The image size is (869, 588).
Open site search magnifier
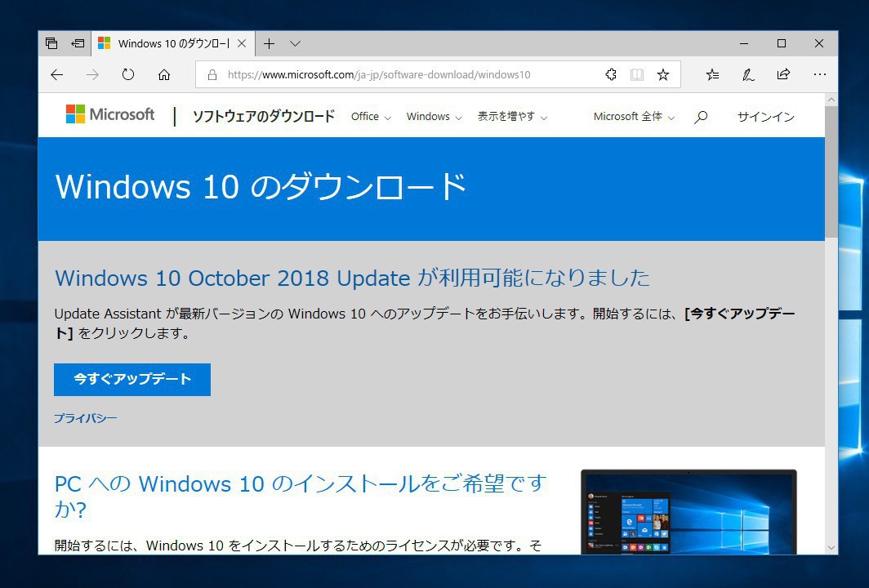coord(701,117)
